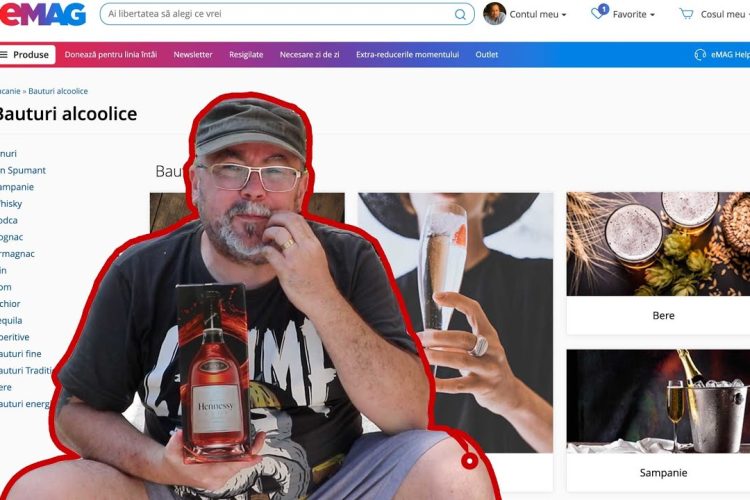The height and width of the screenshot is (500, 750).
Task: Click into the search input field
Action: (x=275, y=14)
